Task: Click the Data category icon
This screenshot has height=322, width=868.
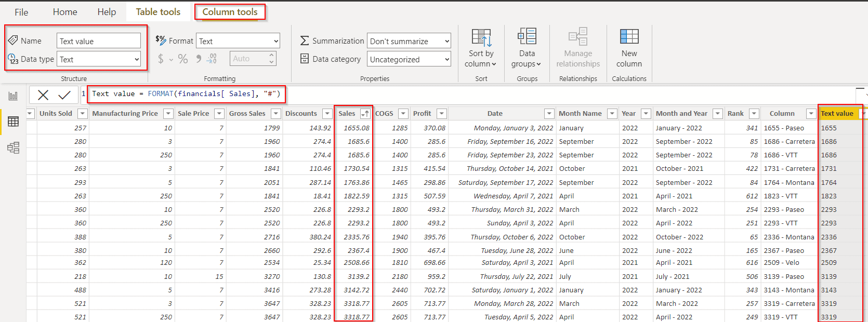Action: click(x=305, y=59)
